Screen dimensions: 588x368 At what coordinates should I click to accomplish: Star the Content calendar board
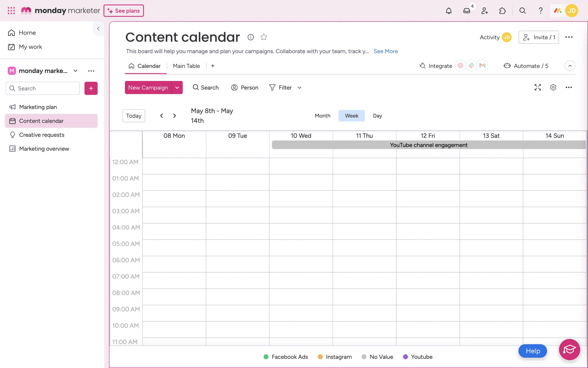264,37
